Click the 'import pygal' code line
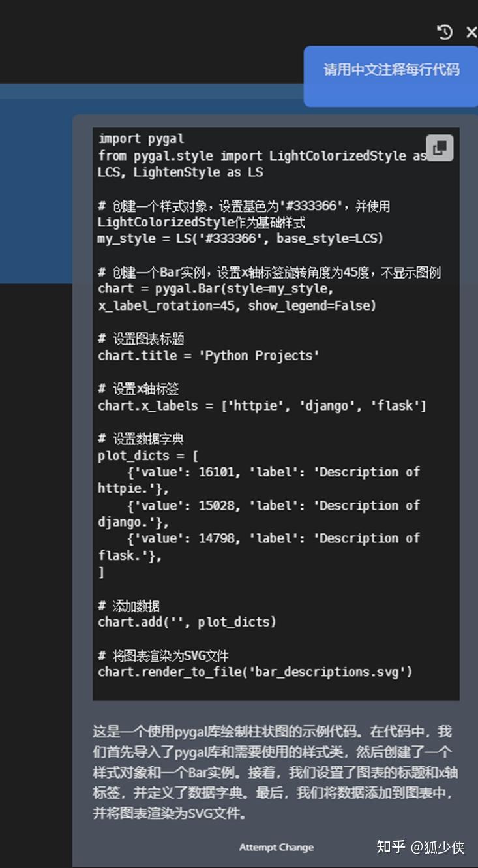The width and height of the screenshot is (478, 868). [x=142, y=138]
